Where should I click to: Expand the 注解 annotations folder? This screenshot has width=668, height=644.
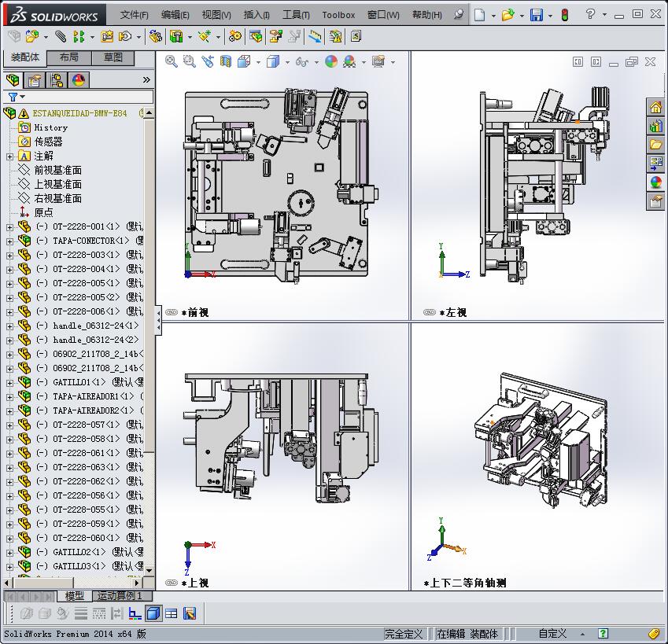click(9, 156)
